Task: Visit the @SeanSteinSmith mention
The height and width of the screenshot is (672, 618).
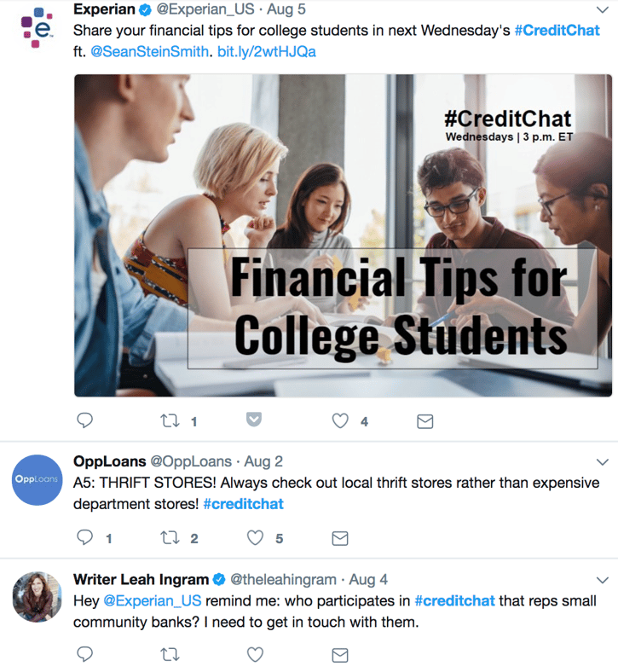Action: pyautogui.click(x=149, y=51)
